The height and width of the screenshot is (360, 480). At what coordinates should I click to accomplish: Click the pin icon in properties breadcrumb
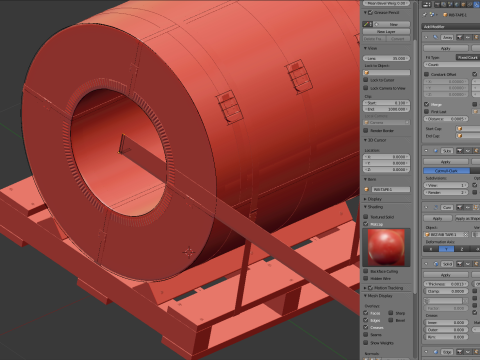point(425,15)
